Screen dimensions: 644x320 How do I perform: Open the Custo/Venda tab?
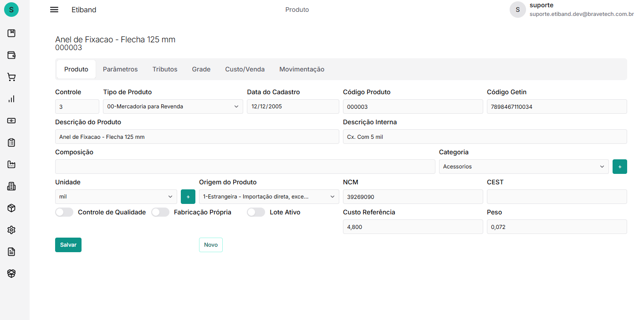pos(245,69)
